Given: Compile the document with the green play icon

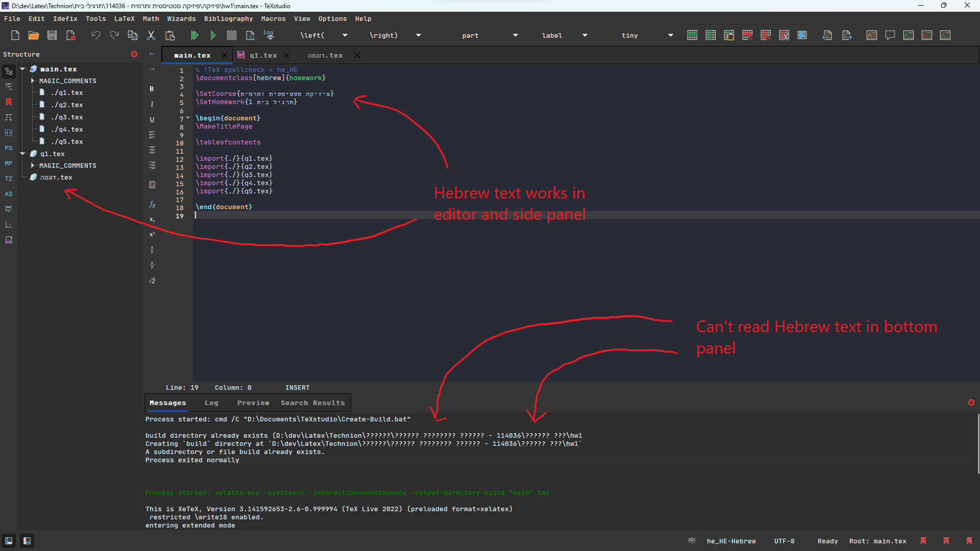Looking at the screenshot, I should (x=213, y=35).
